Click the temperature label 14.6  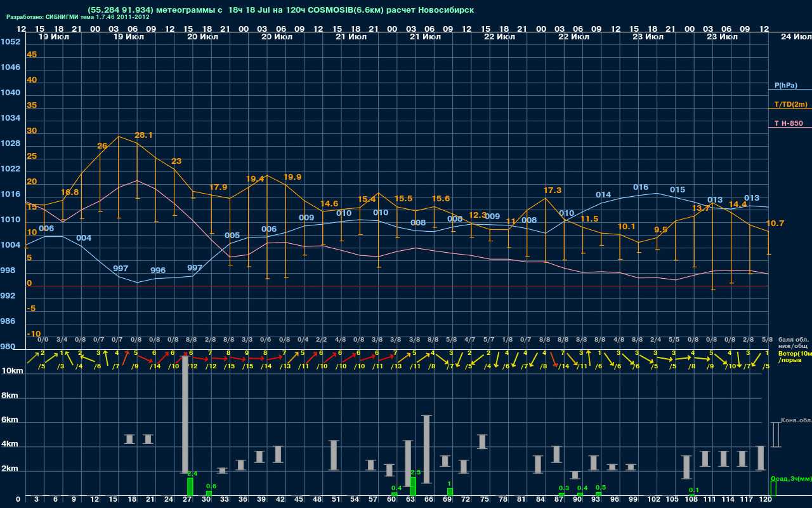click(x=329, y=204)
